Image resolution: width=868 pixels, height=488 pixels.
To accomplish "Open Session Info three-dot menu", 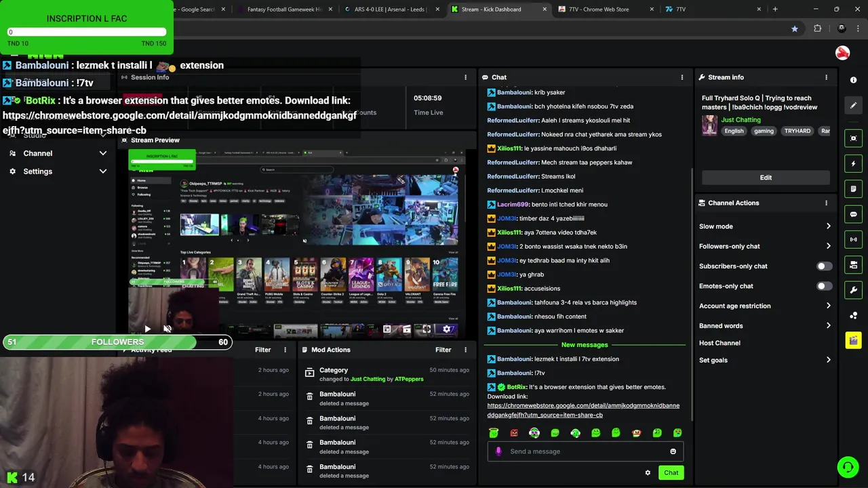I will click(x=465, y=77).
